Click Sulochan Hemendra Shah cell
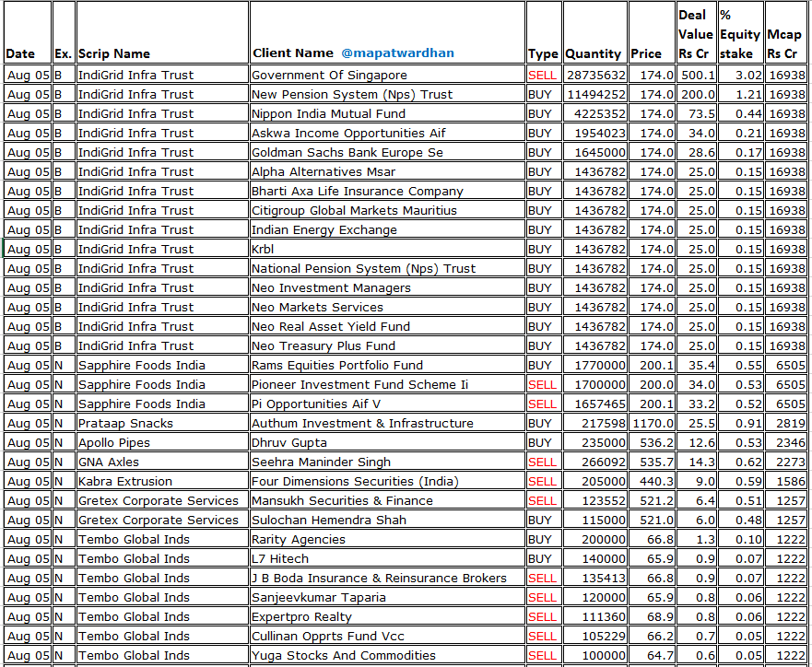 387,520
